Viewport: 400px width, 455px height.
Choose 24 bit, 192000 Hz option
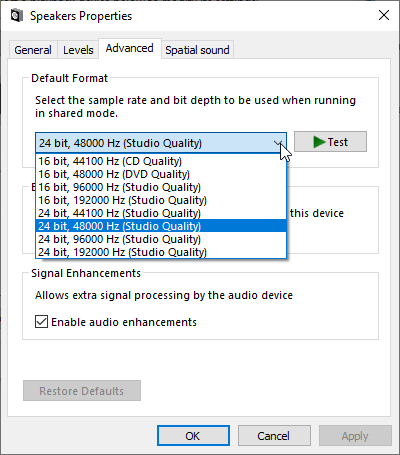point(161,252)
